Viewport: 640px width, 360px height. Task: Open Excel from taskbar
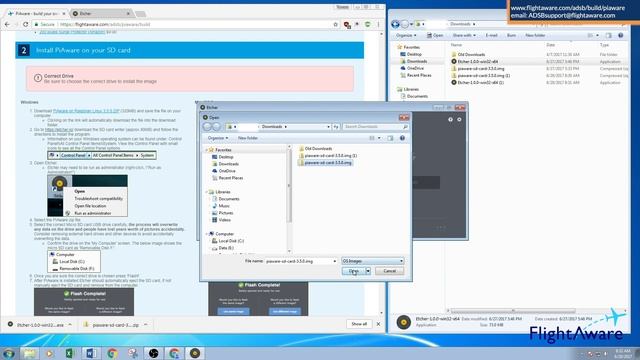coord(70,353)
